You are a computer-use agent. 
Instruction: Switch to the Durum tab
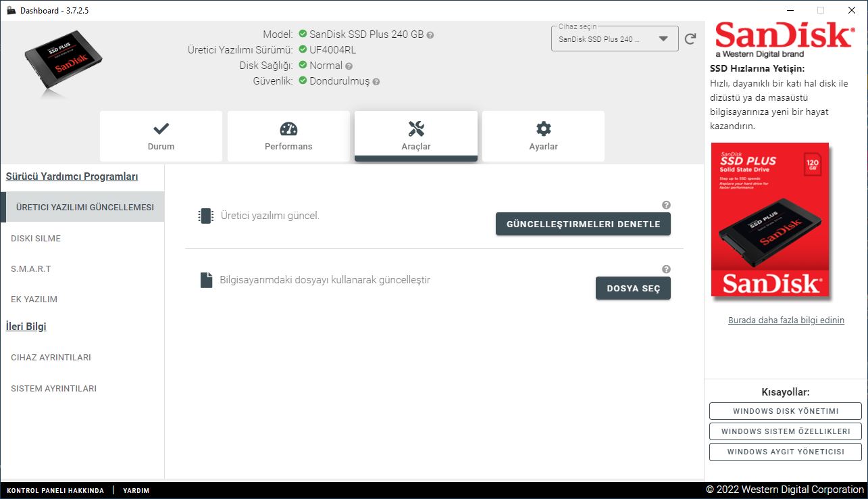[x=161, y=136]
